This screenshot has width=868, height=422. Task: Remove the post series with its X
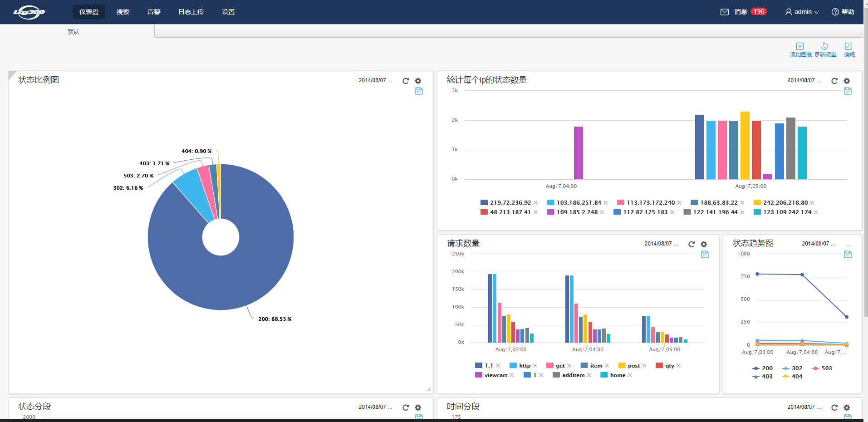tap(644, 366)
